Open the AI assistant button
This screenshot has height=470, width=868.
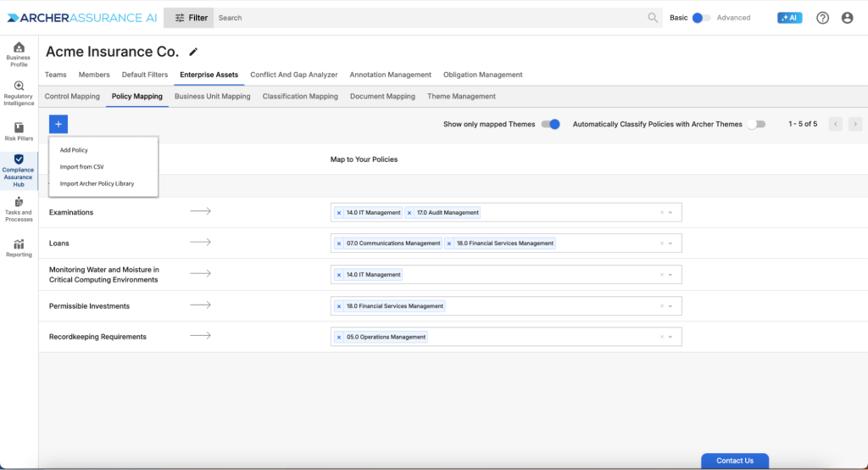point(789,18)
